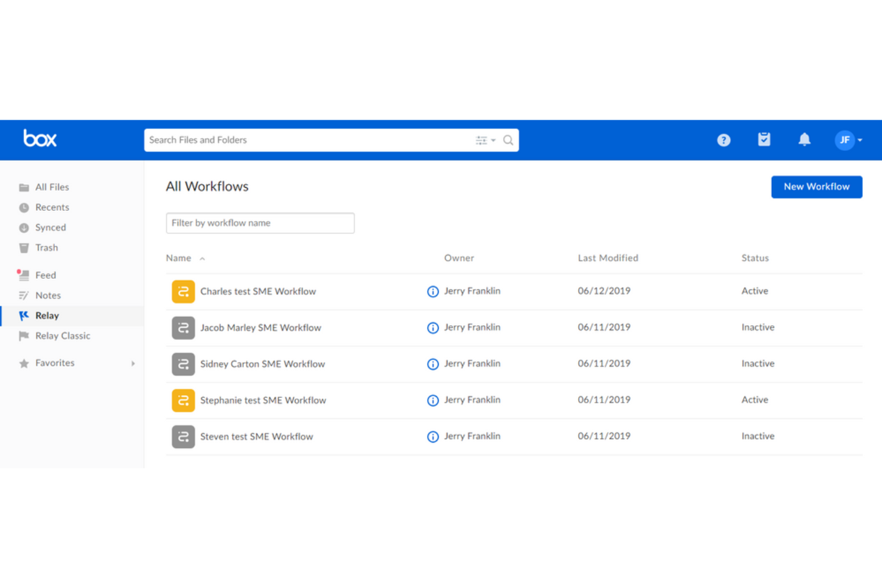
Task: Click Inactive status of Steven workflow
Action: click(x=757, y=436)
